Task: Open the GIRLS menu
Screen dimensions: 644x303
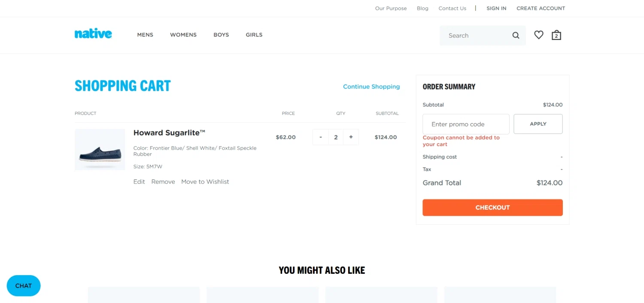Action: click(254, 35)
